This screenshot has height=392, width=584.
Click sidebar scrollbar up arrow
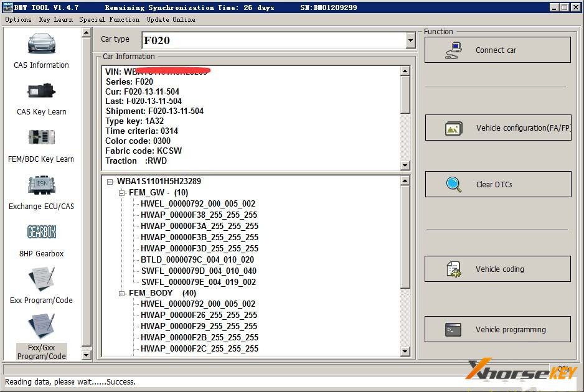86,33
